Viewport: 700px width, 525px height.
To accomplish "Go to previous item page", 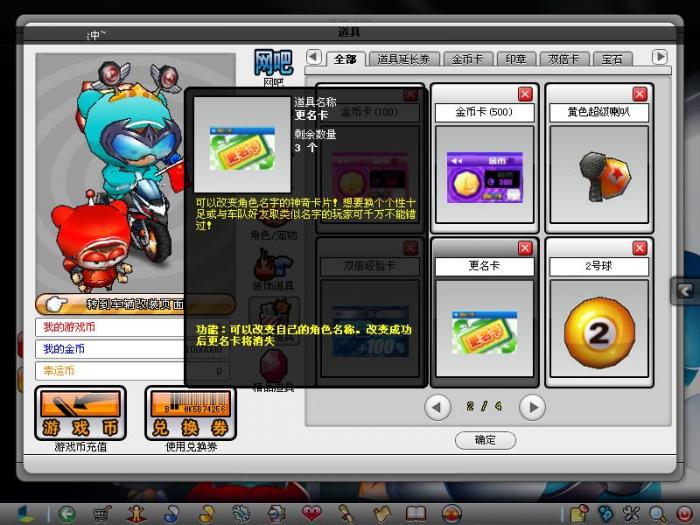I will click(x=437, y=407).
